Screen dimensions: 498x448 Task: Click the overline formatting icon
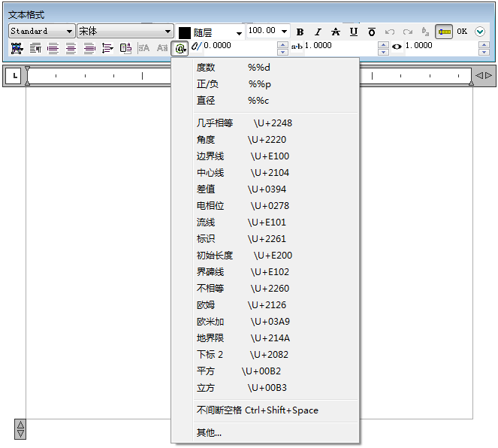pos(371,32)
